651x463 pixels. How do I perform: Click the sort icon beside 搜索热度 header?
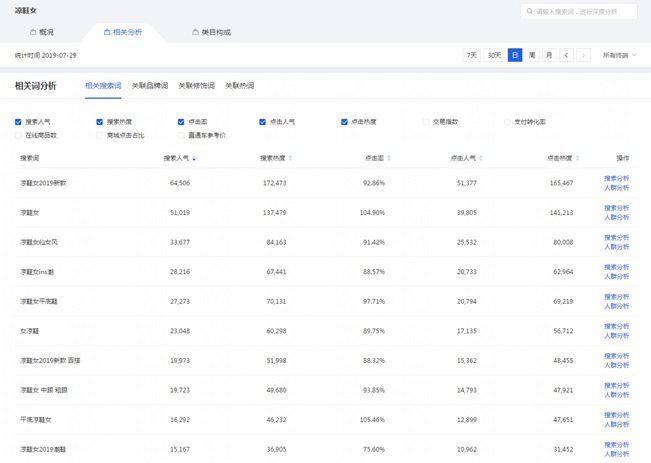pos(291,158)
